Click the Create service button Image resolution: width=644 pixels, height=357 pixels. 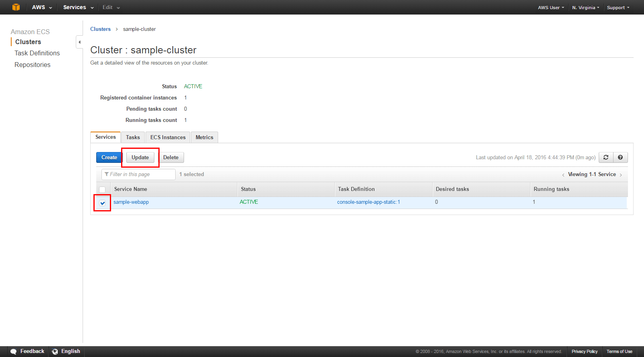point(109,157)
